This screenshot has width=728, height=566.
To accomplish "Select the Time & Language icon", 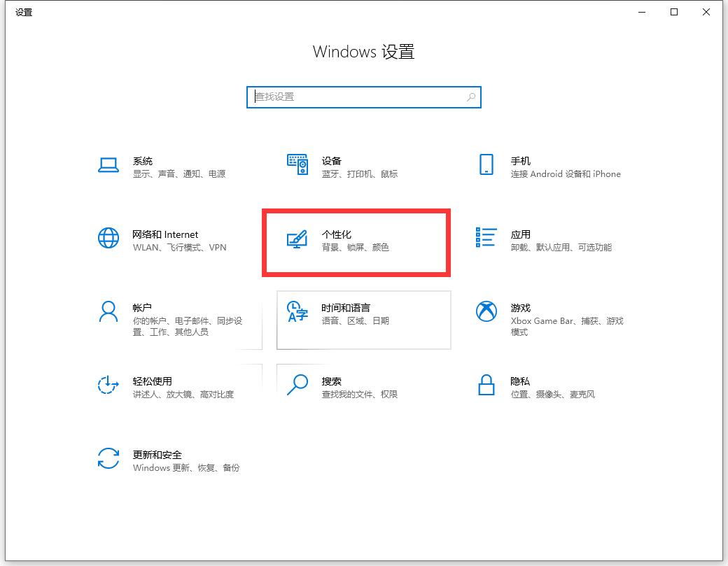I will [297, 312].
